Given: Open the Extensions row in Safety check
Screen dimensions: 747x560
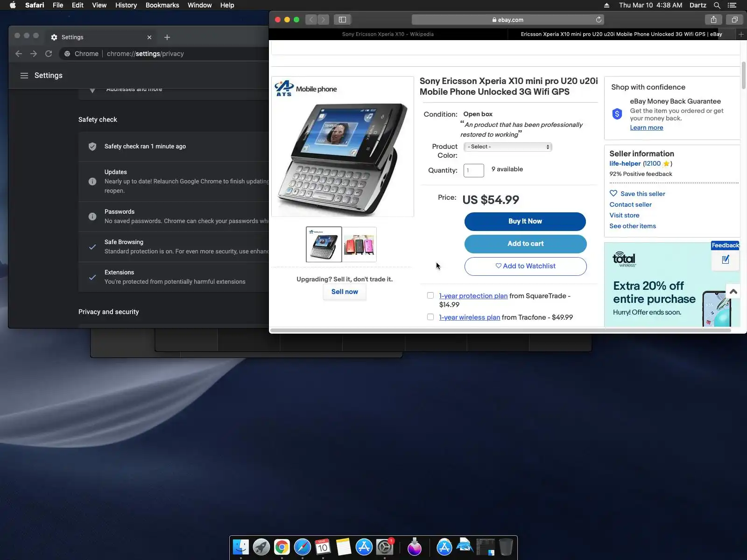Looking at the screenshot, I should [174, 277].
